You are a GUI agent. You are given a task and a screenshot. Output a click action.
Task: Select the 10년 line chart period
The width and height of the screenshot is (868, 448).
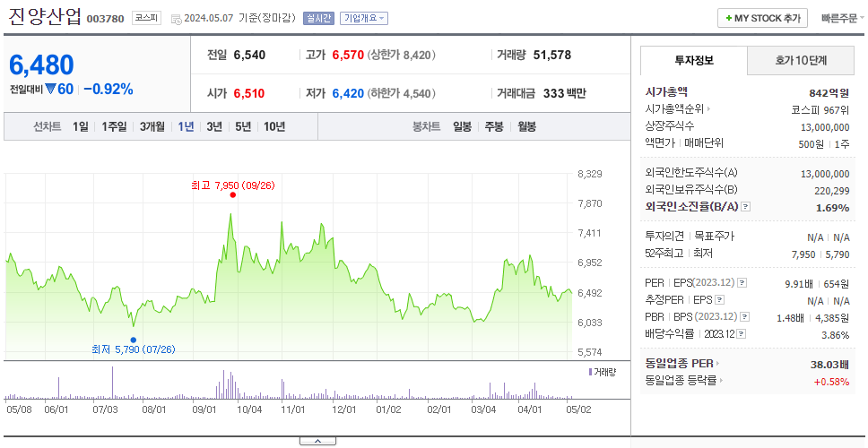(274, 126)
